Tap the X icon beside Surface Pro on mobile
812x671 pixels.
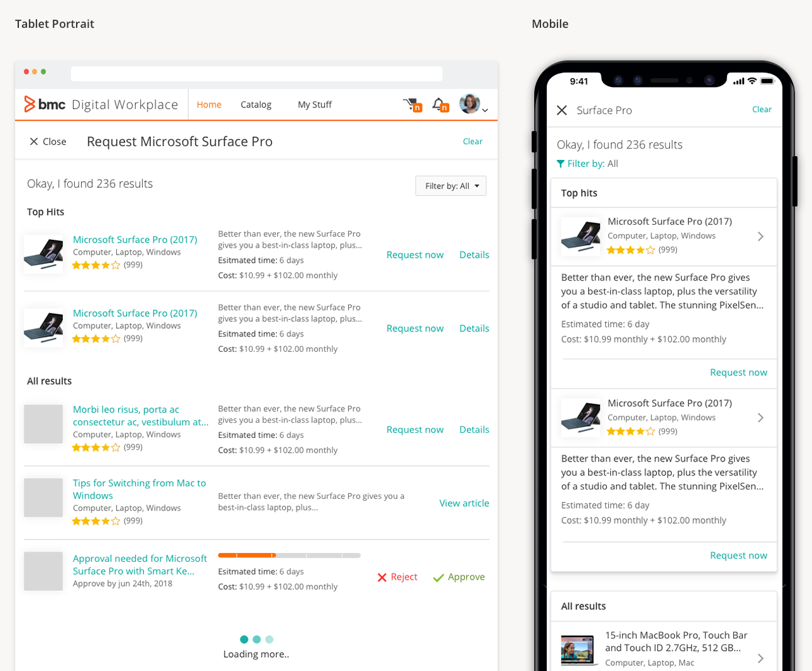coord(562,110)
